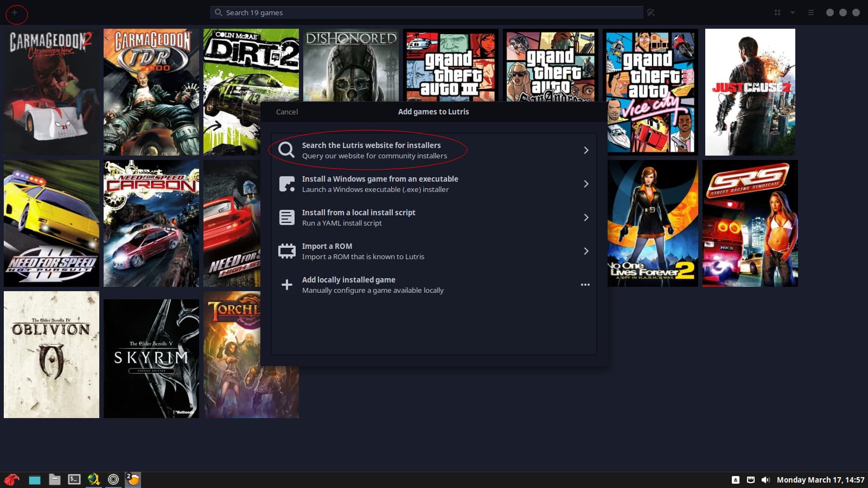
Task: Select the Skyrim game cover
Action: [x=151, y=358]
